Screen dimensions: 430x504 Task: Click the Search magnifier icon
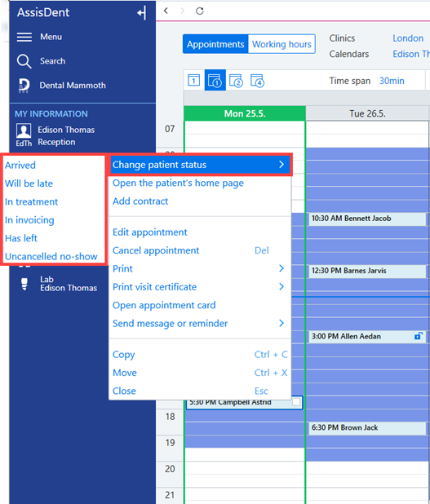click(x=24, y=61)
